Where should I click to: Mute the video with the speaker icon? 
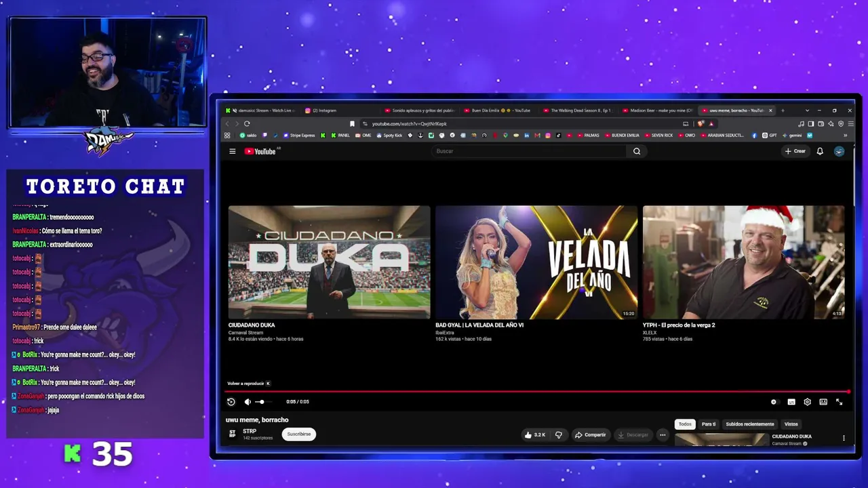[x=248, y=402]
